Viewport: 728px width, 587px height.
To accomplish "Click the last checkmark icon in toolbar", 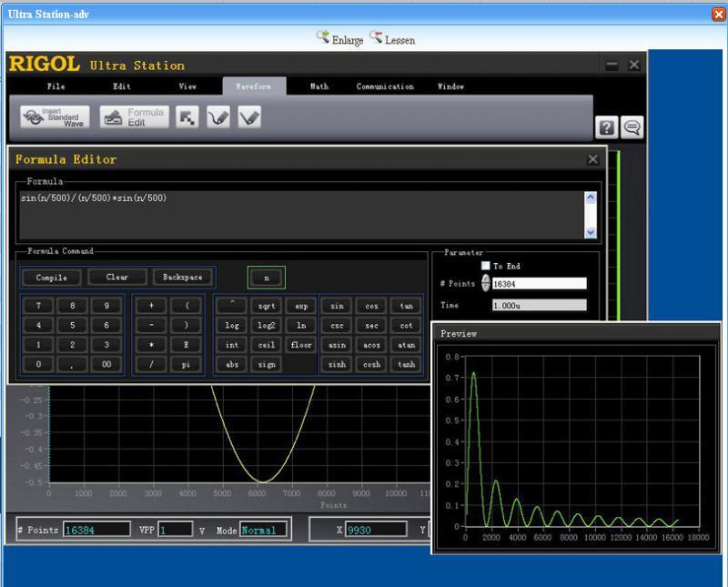I will point(249,117).
